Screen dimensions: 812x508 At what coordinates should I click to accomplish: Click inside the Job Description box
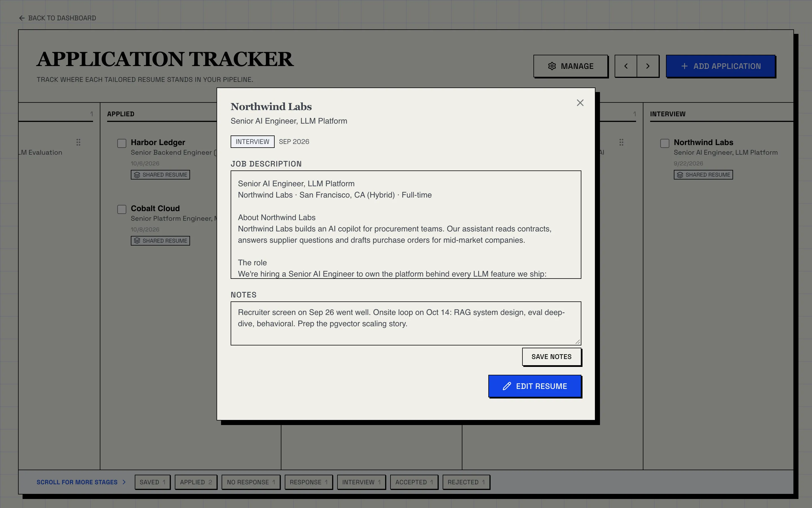(x=406, y=224)
